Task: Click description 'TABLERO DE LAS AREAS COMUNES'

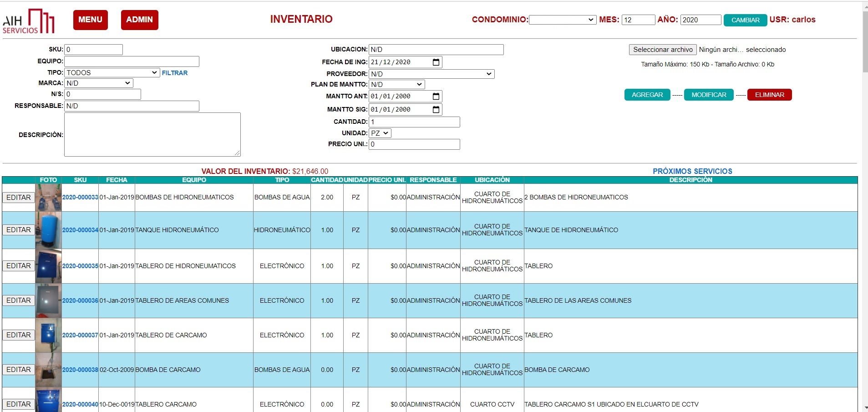Action: (578, 300)
